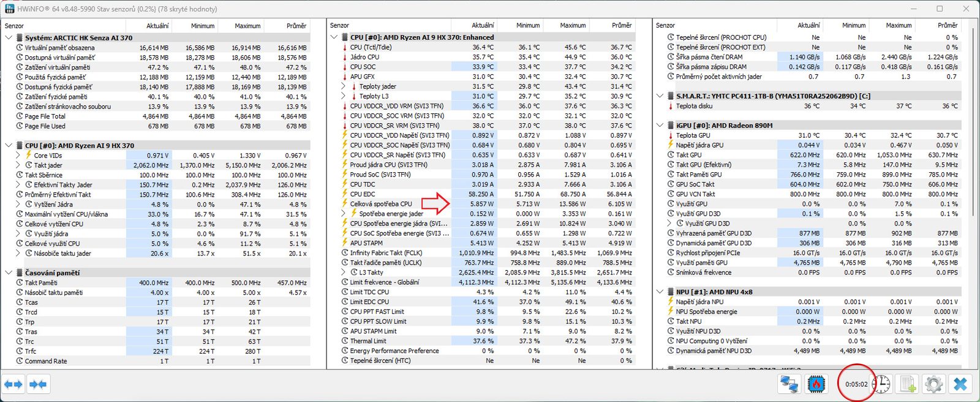Click clock icon beside Takt Paměti

[20, 283]
